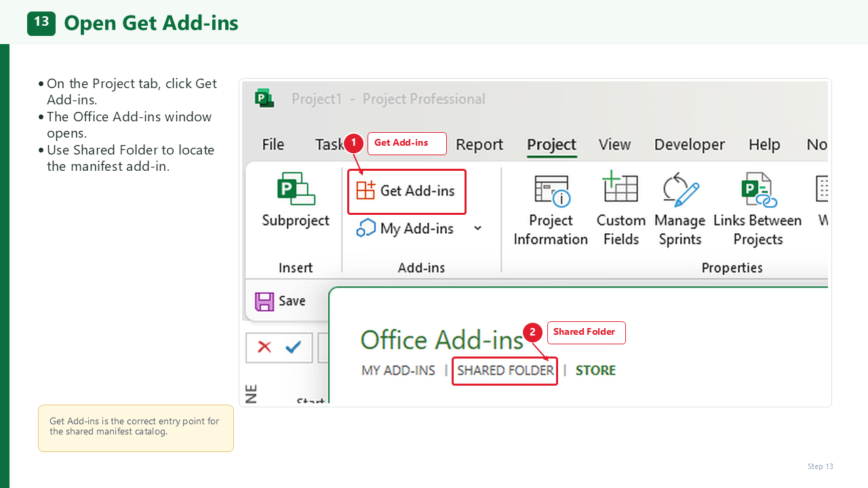Screen dimensions: 868x488
Task: Insert a Subproject from the ribbon
Action: tap(296, 200)
